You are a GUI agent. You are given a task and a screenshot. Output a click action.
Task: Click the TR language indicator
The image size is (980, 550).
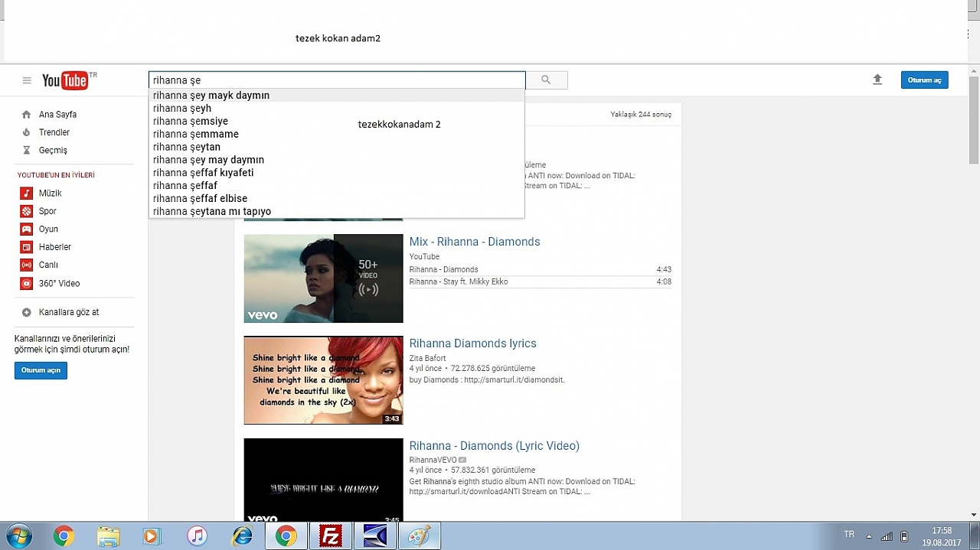point(849,534)
